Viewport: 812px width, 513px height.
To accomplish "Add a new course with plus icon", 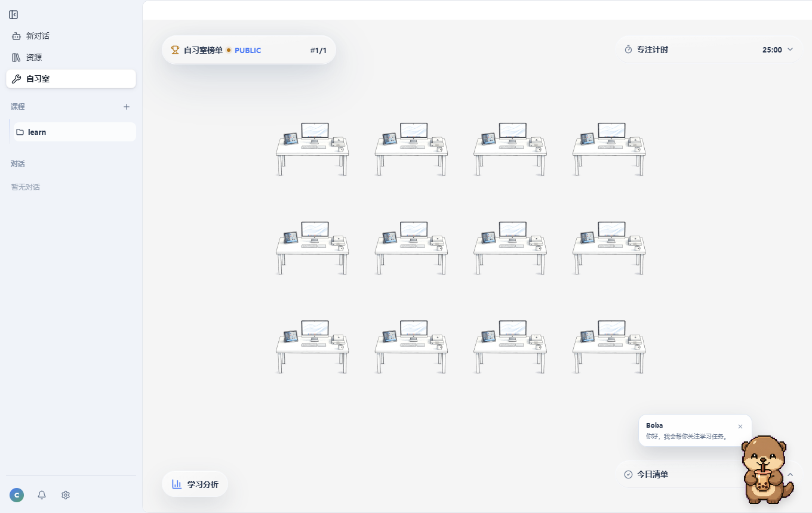I will (x=127, y=107).
